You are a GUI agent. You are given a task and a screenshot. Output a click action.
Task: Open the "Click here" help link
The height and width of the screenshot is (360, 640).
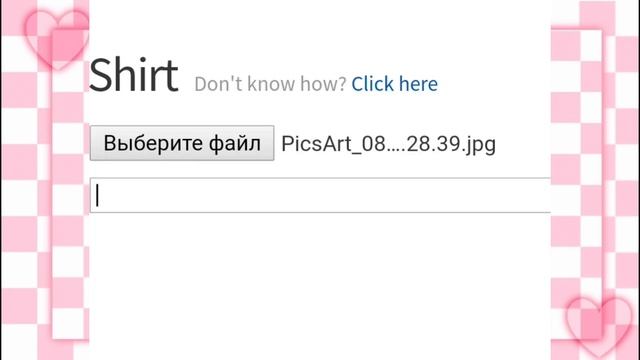click(x=395, y=84)
